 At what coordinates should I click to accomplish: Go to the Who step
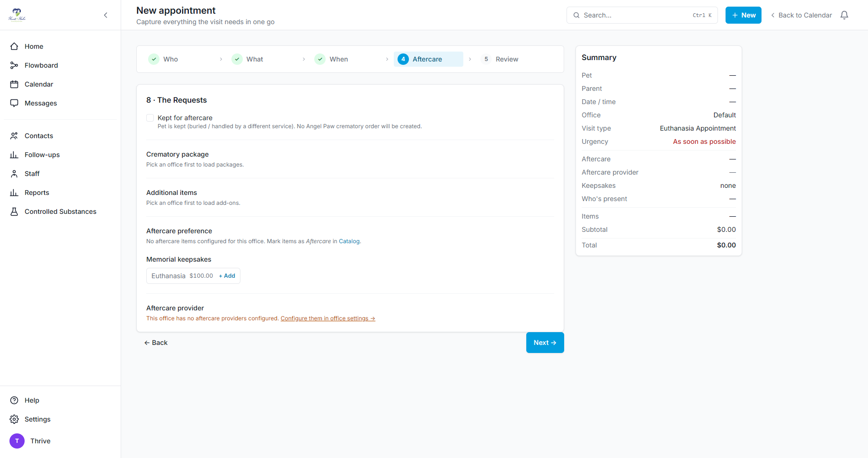(179, 59)
